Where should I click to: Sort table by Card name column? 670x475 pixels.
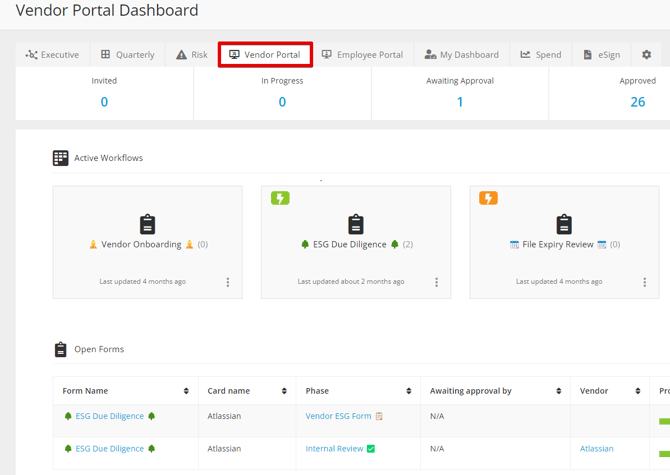point(284,391)
